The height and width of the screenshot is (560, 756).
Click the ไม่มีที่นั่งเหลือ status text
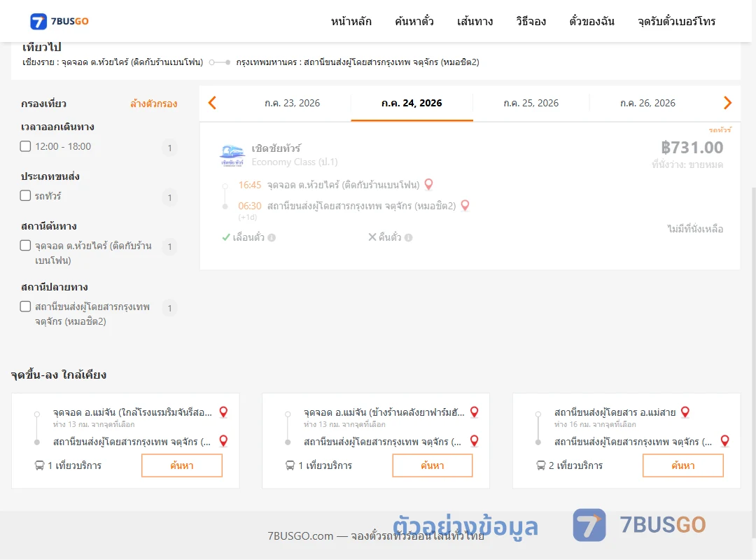click(x=695, y=229)
